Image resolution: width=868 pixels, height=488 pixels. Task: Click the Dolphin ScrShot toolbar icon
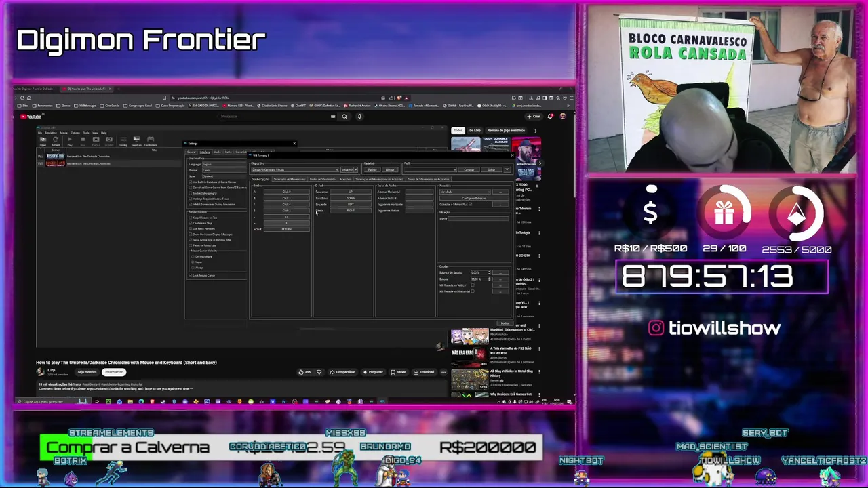tap(109, 141)
